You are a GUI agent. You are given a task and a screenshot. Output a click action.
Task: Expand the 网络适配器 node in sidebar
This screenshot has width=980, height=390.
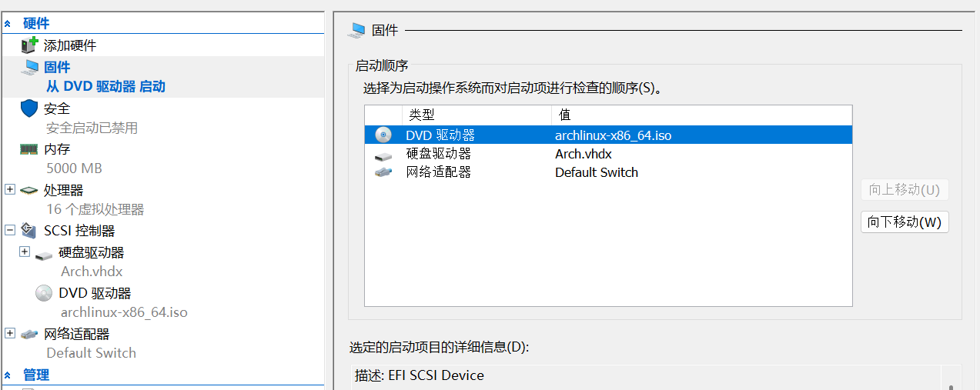pos(10,333)
